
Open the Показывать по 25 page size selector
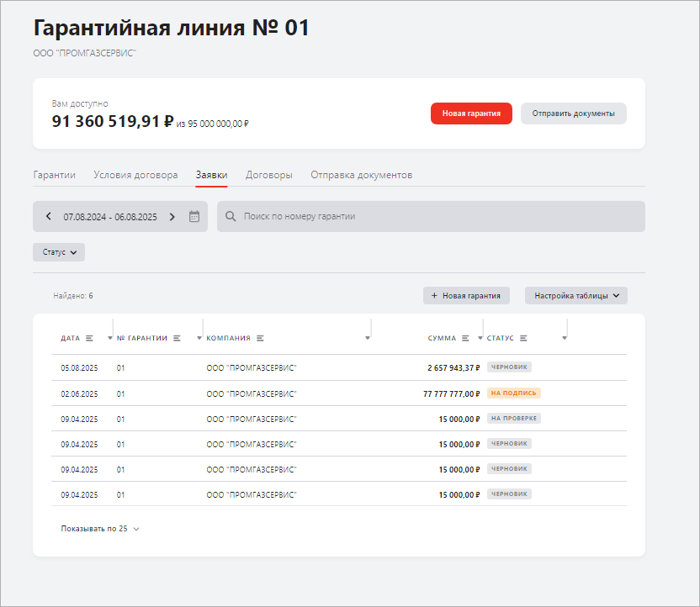coord(100,529)
